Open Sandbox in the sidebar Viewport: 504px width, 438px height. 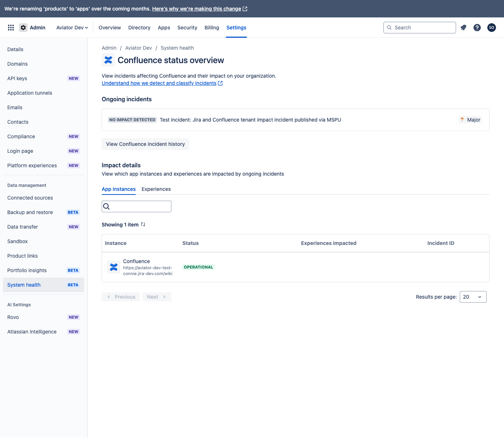point(44,241)
